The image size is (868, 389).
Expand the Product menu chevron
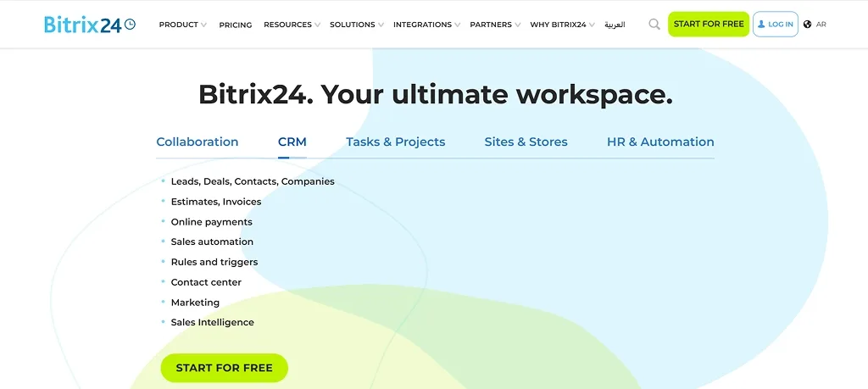203,25
